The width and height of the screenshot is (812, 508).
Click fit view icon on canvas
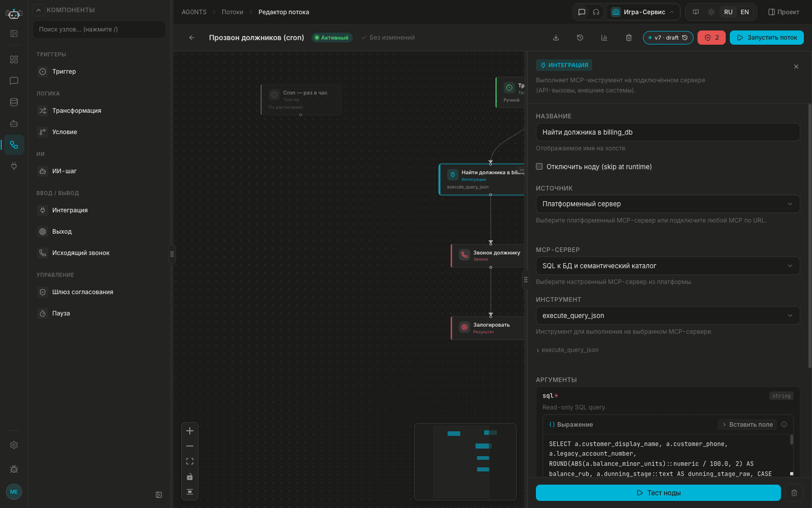190,461
